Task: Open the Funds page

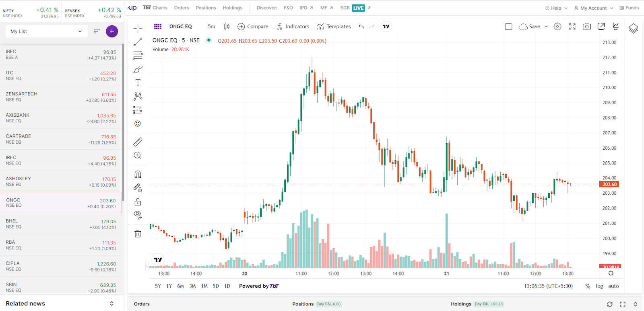Action: click(629, 8)
